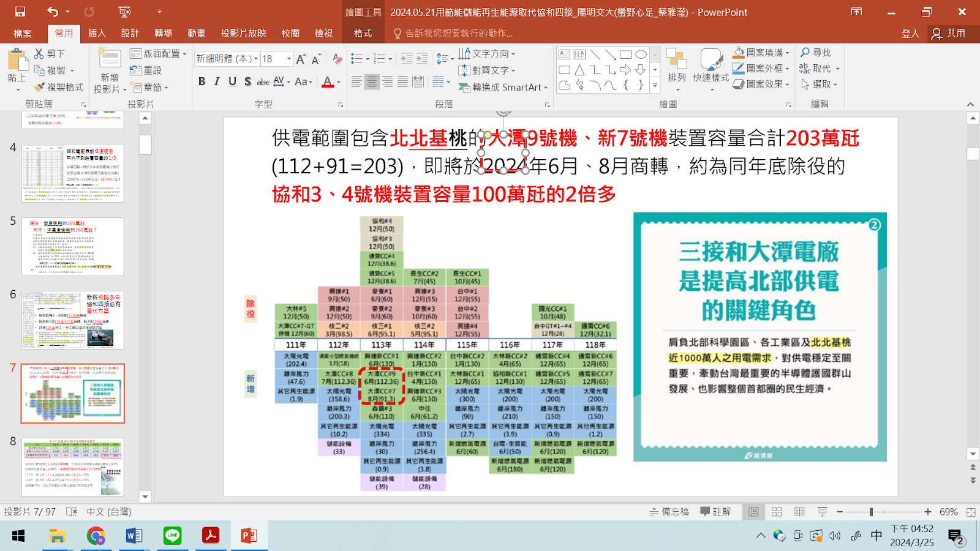
Task: Open the Insert (插入) tab
Action: tap(97, 34)
